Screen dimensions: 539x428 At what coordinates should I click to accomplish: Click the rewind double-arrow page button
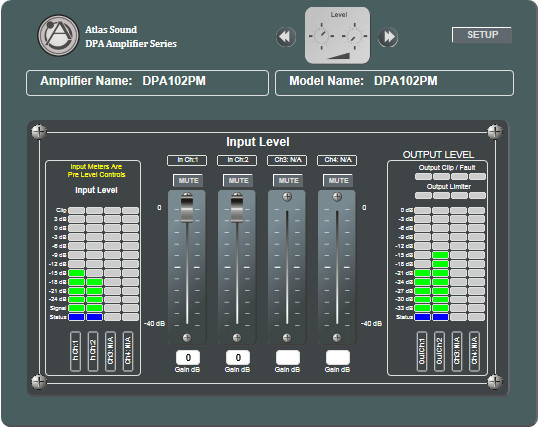point(286,36)
